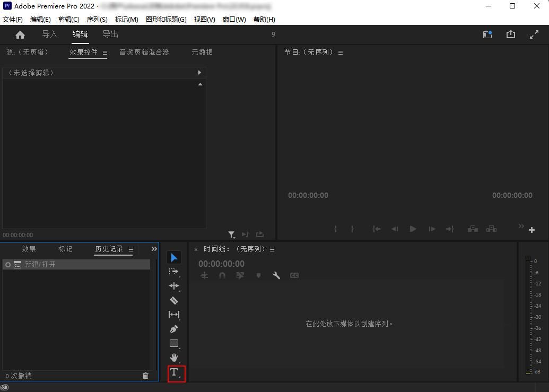Screen dimensions: 549x392
Task: Open the 序列(S) menu
Action: click(x=97, y=20)
